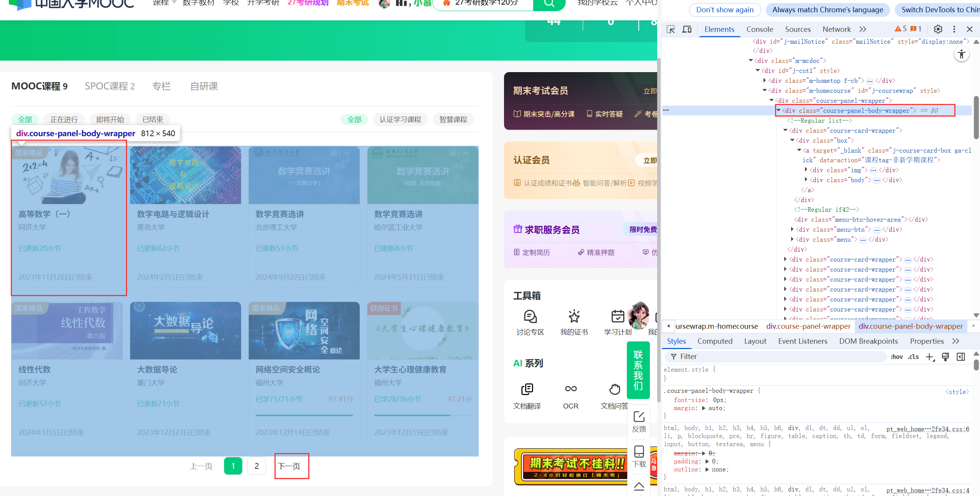Open DevTools three-dot customize menu
980x496 pixels.
pos(954,29)
